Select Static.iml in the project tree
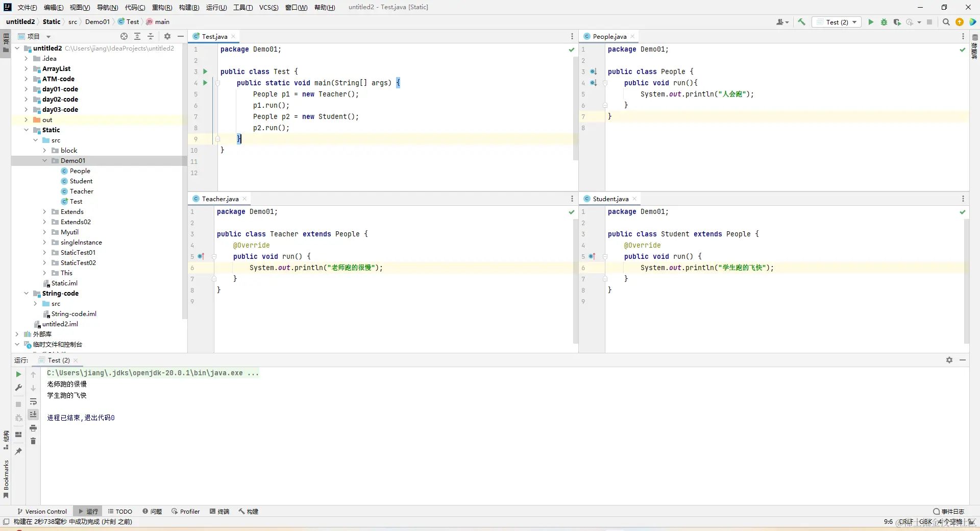 pyautogui.click(x=64, y=283)
